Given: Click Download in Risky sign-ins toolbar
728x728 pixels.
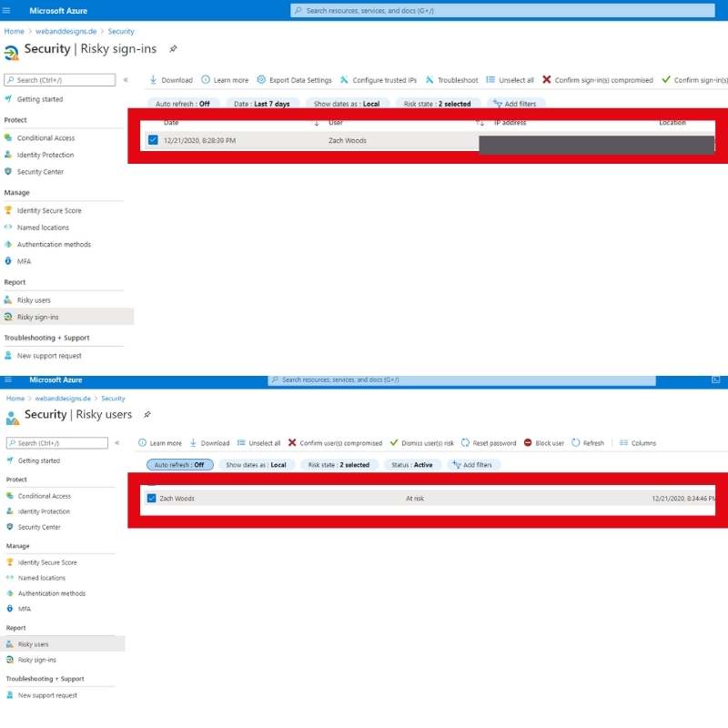Looking at the screenshot, I should (171, 80).
